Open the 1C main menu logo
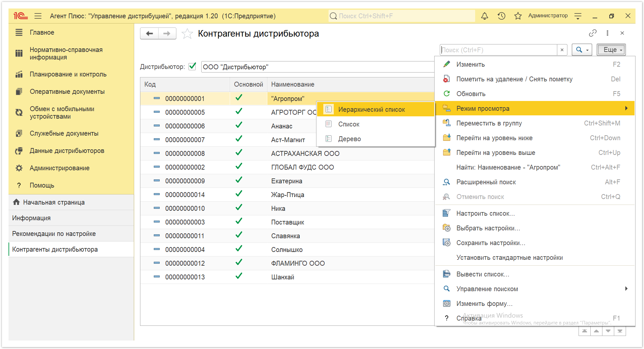Viewport: 644px width, 349px height. 20,16
